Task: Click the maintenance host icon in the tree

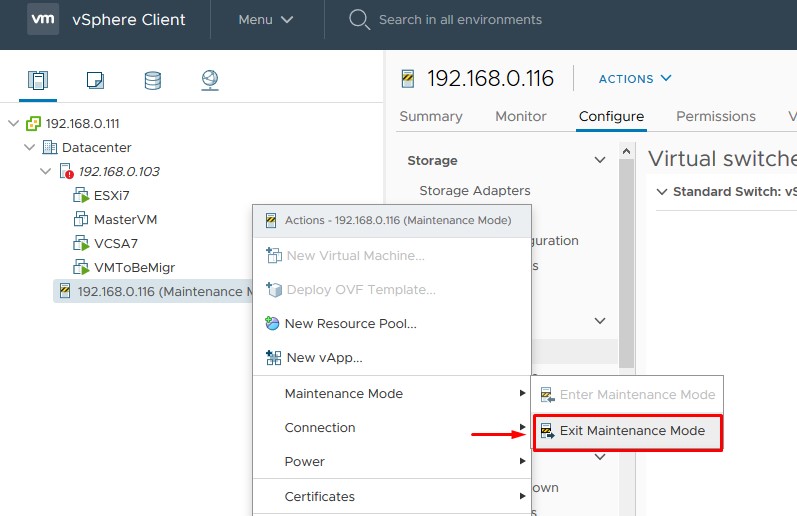Action: coord(65,291)
